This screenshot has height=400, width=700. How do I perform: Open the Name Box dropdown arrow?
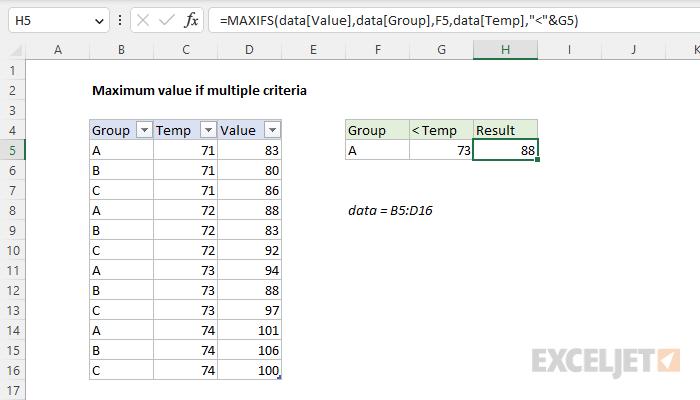[x=99, y=21]
